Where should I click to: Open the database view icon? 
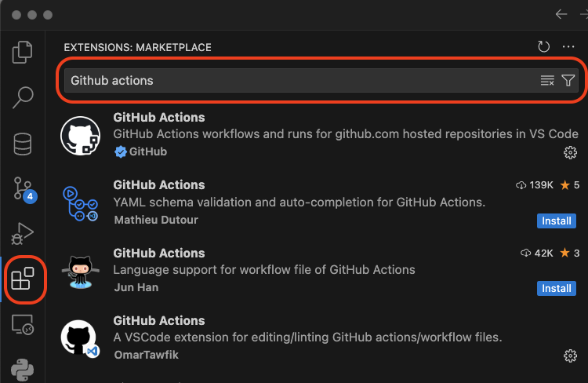click(x=24, y=144)
